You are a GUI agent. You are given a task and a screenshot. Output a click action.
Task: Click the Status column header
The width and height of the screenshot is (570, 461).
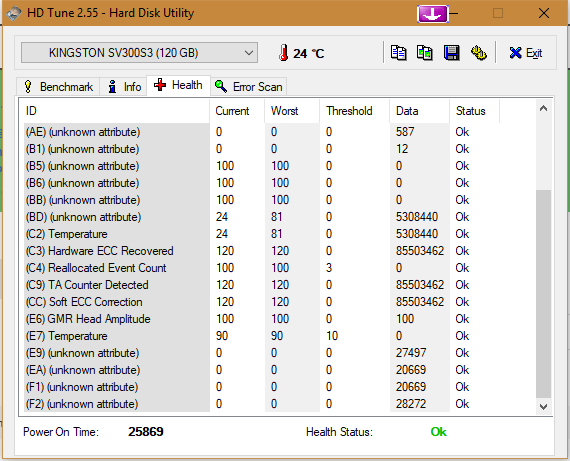point(474,111)
